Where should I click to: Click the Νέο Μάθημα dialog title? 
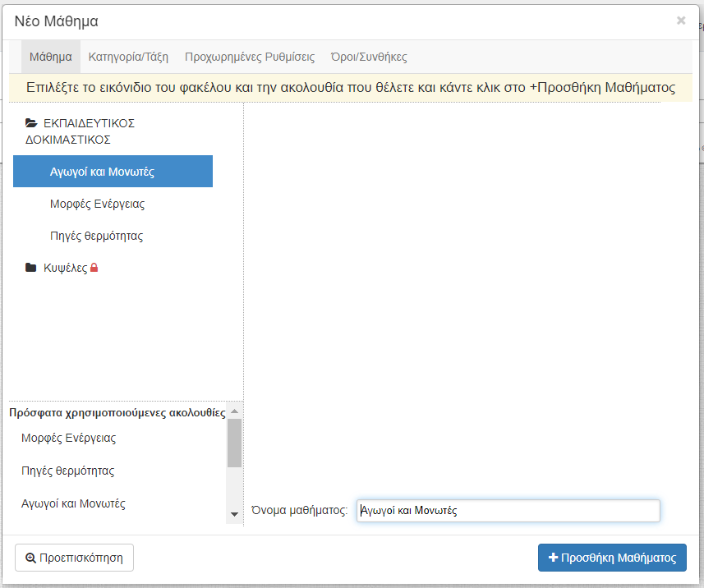(x=57, y=21)
